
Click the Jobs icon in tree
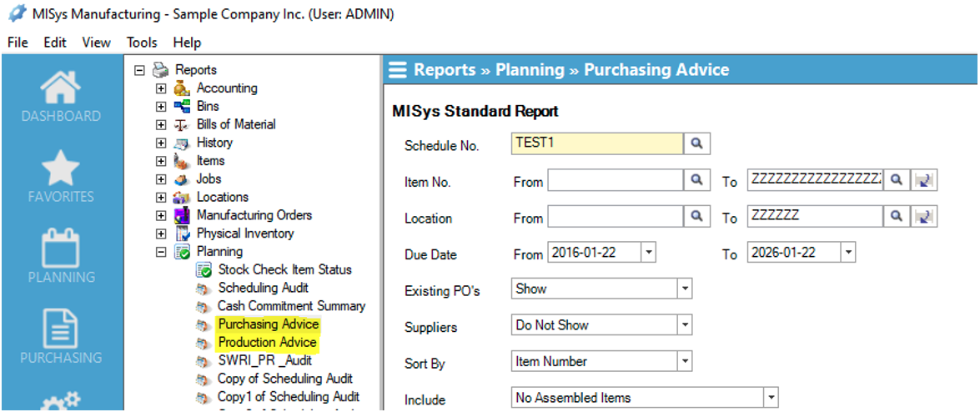point(182,178)
